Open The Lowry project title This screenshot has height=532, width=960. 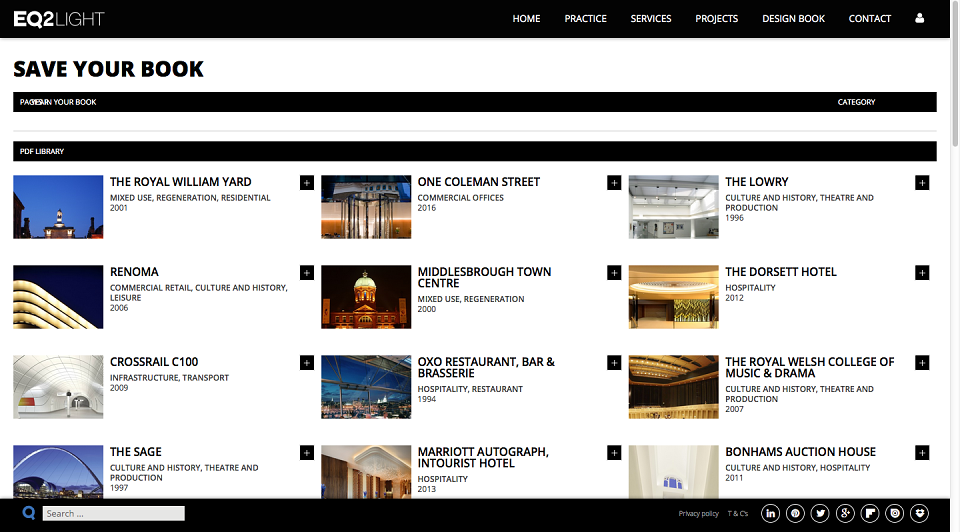[757, 182]
